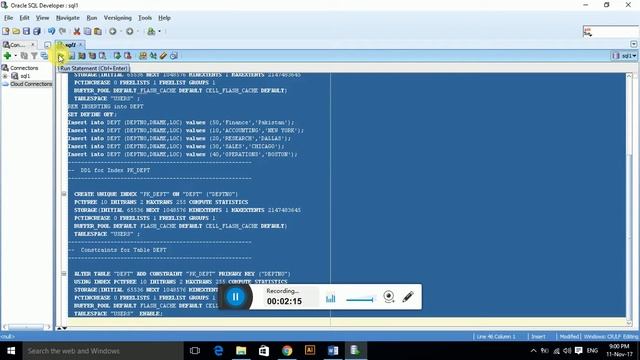Open the Run menu
The image size is (640, 360).
(92, 18)
